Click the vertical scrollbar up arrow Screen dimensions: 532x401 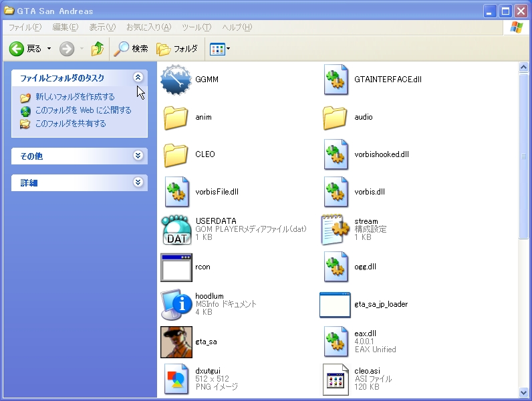523,68
